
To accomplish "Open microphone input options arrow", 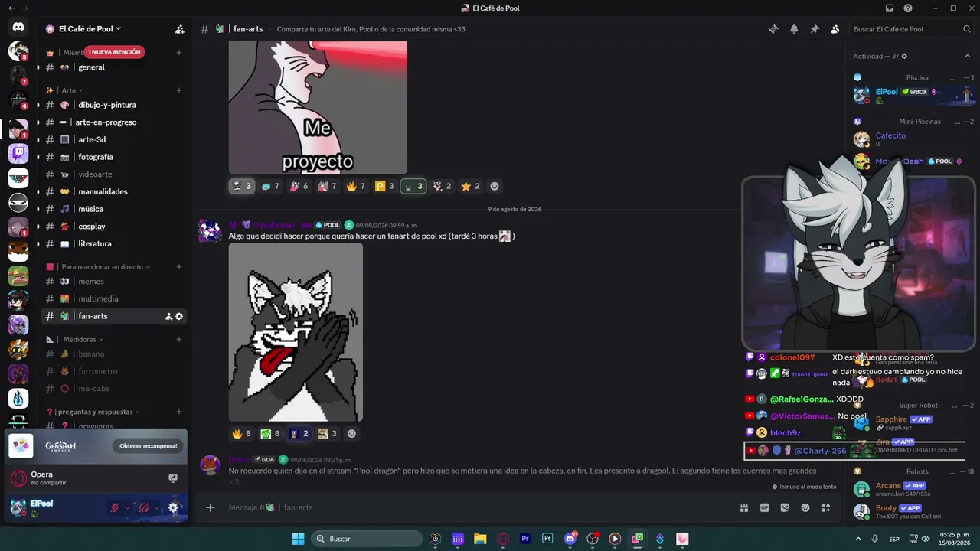I will [x=128, y=507].
